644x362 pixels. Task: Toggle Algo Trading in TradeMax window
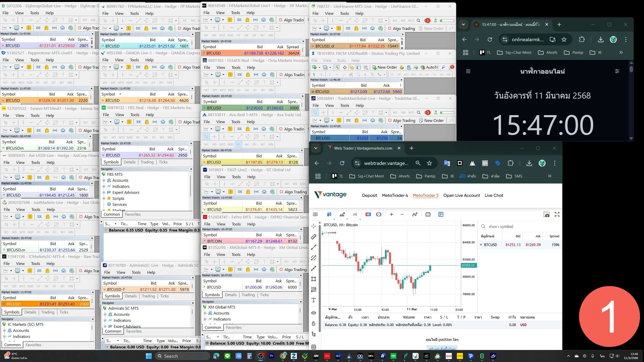(402, 120)
